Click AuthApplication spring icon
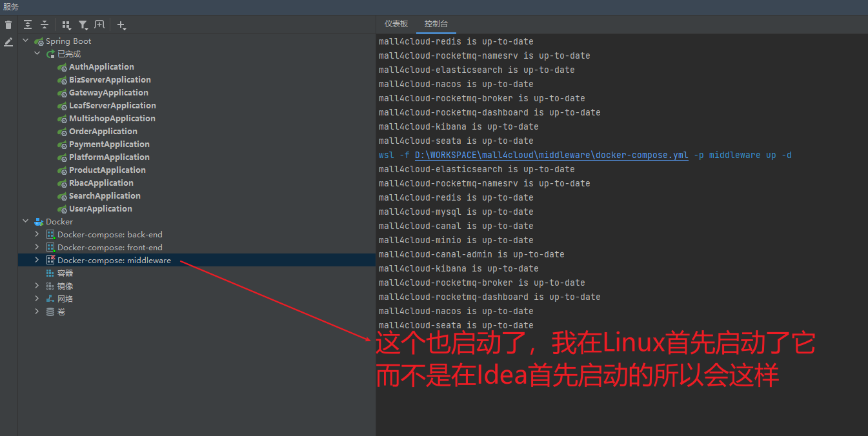 pos(62,67)
